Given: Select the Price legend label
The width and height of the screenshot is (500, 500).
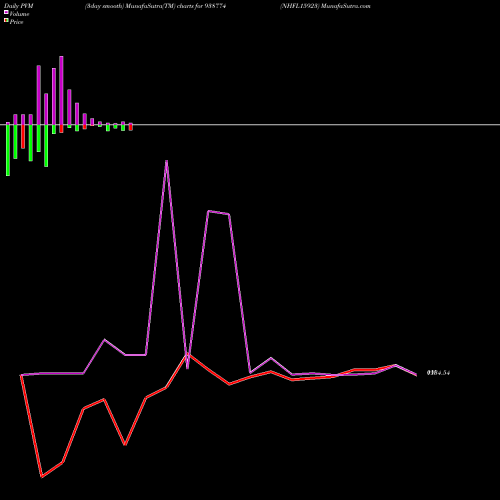Looking at the screenshot, I should [16, 22].
